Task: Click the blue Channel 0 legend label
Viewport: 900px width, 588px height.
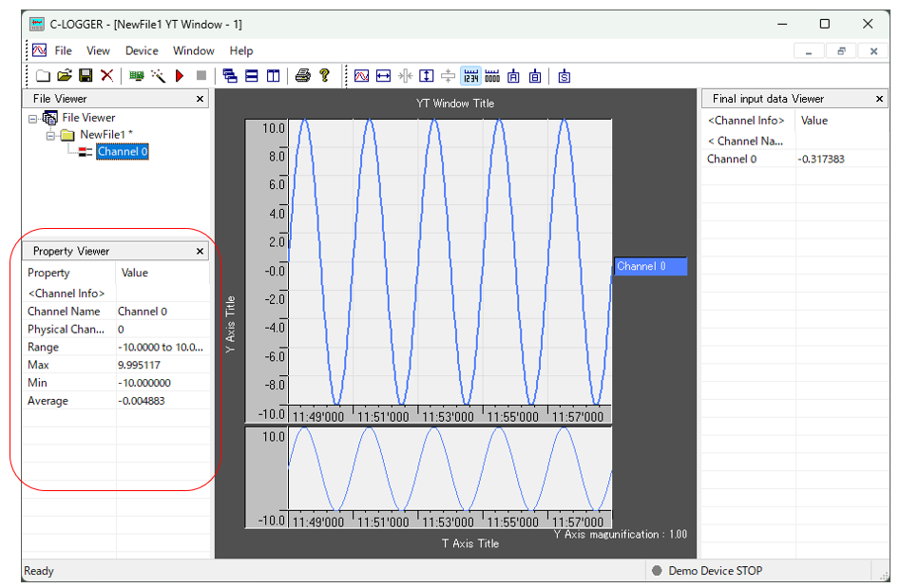Action: (650, 267)
